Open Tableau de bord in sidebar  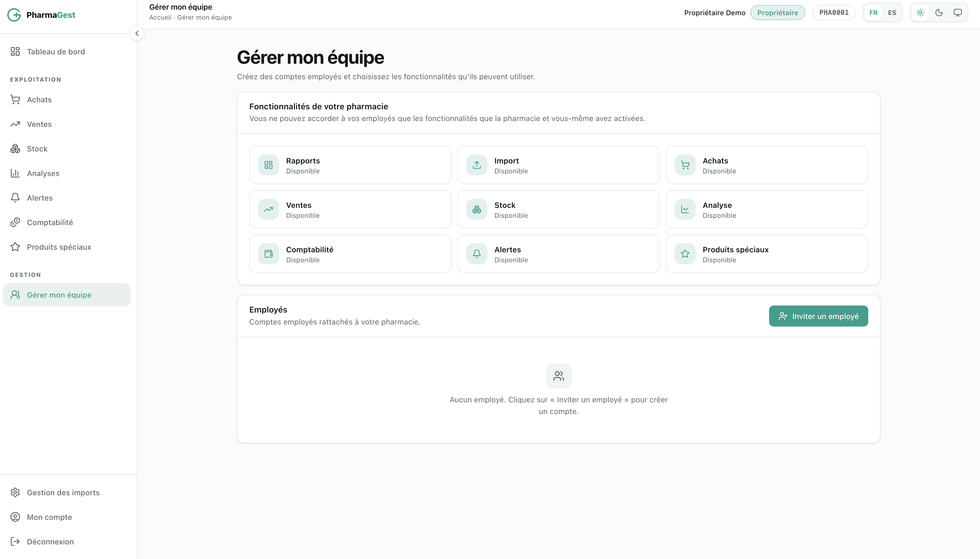pyautogui.click(x=67, y=51)
